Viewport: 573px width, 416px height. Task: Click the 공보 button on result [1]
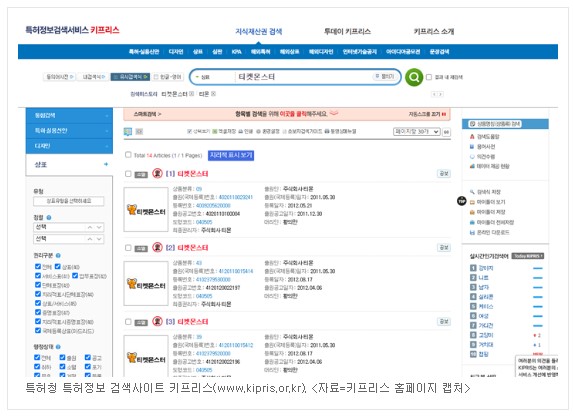tap(444, 174)
